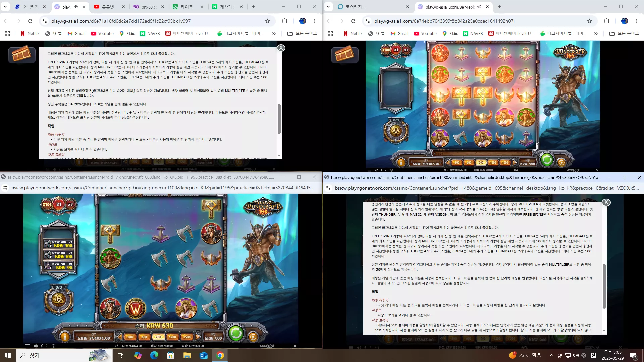Spin using green button in bottom-left game
This screenshot has height=362, width=644.
point(236,333)
